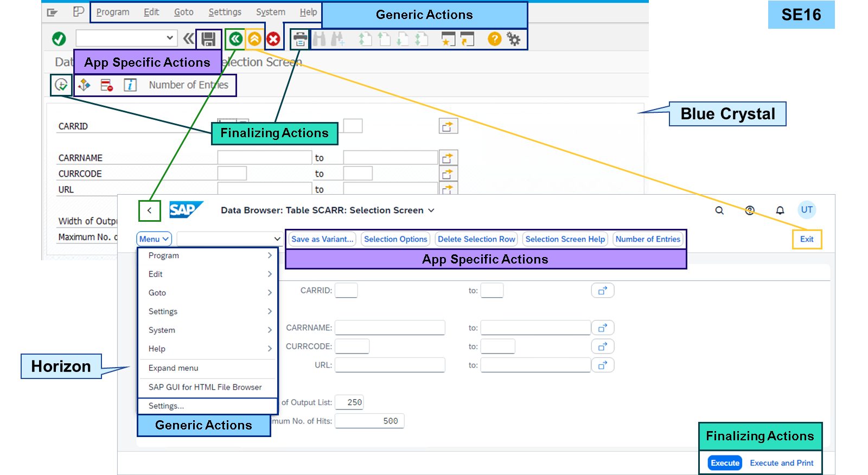Click the Print icon in Blue Crystal toolbar

300,39
